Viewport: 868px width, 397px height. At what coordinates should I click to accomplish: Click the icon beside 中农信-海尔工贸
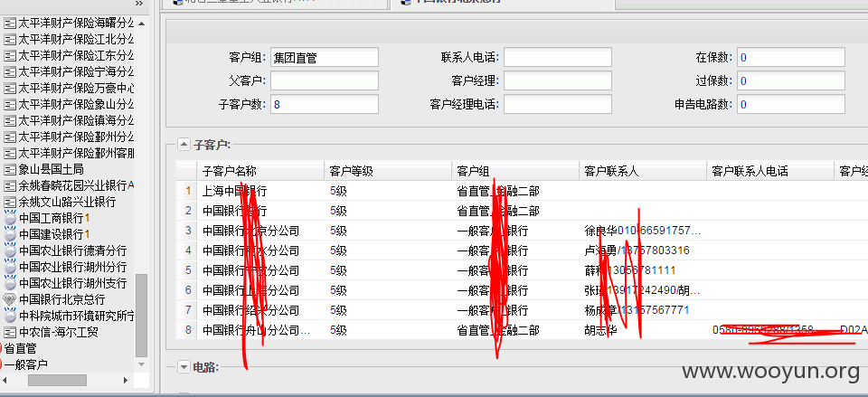(9, 332)
